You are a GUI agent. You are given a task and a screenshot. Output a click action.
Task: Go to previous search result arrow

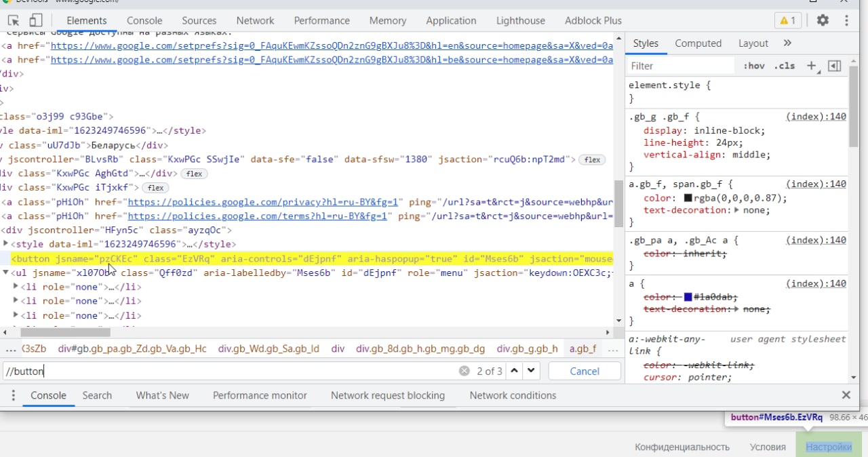(x=515, y=371)
